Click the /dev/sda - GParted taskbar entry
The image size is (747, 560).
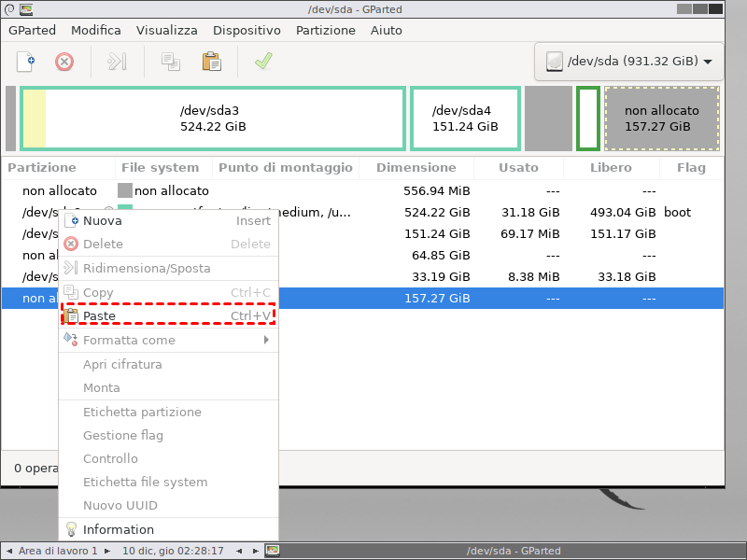tap(513, 551)
